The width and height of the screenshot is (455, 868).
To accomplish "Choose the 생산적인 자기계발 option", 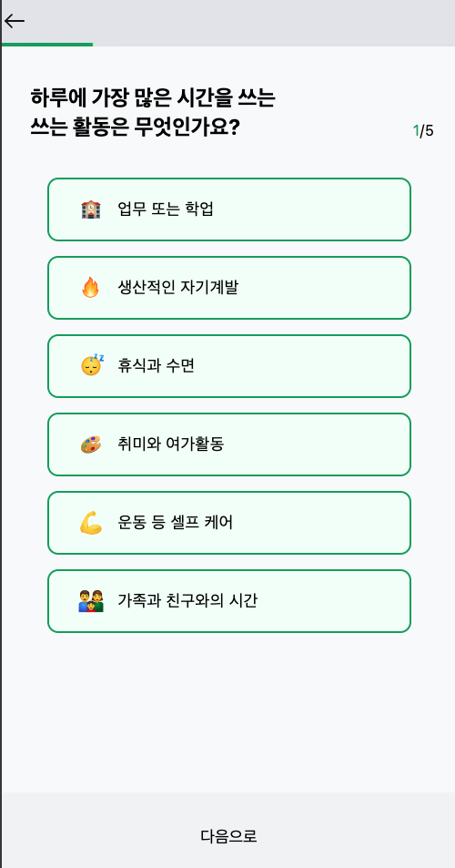I will pos(229,288).
